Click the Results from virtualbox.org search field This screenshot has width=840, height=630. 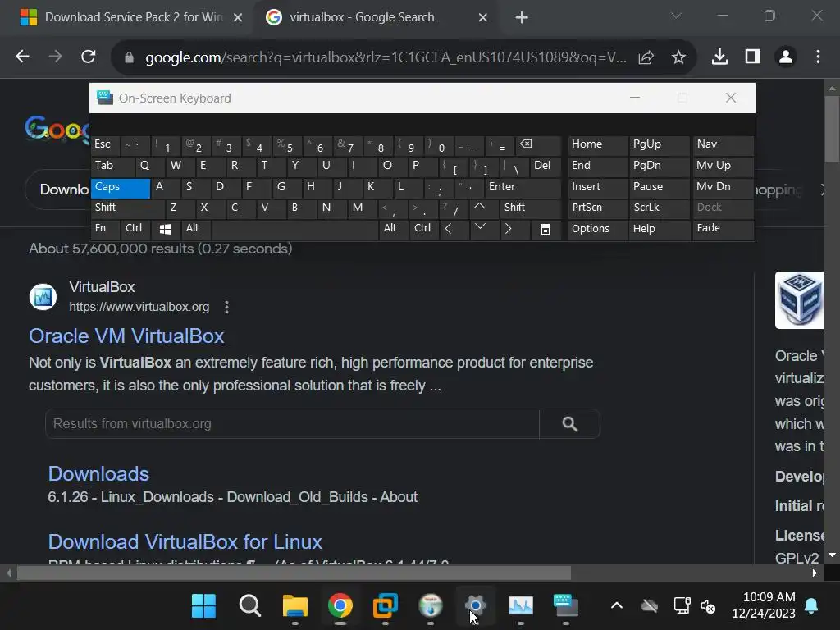(x=293, y=424)
